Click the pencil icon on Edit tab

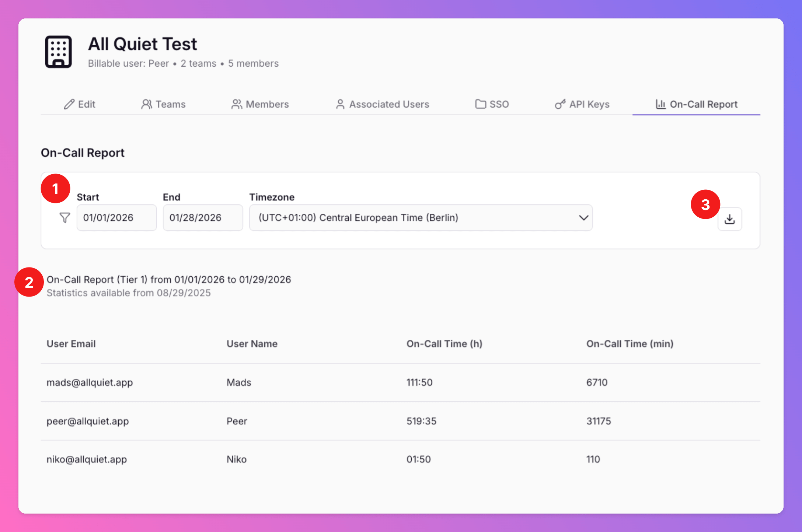tap(69, 104)
